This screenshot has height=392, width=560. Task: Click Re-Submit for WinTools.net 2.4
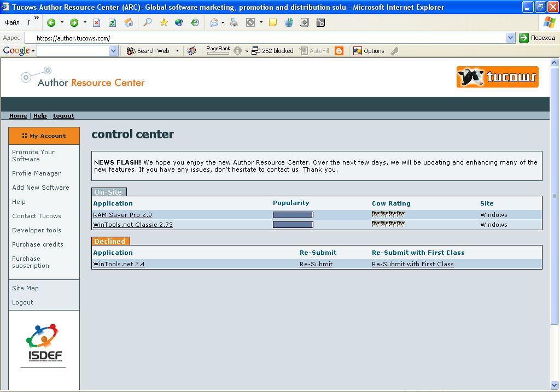[316, 264]
